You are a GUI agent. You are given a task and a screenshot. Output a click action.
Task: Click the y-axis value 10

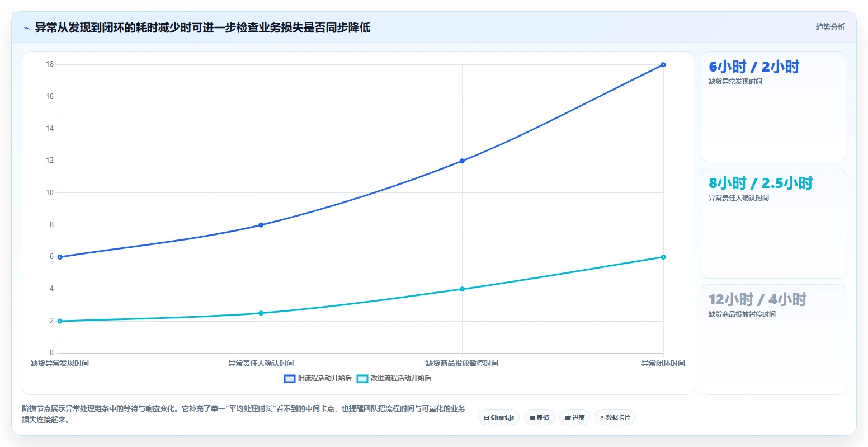point(50,193)
